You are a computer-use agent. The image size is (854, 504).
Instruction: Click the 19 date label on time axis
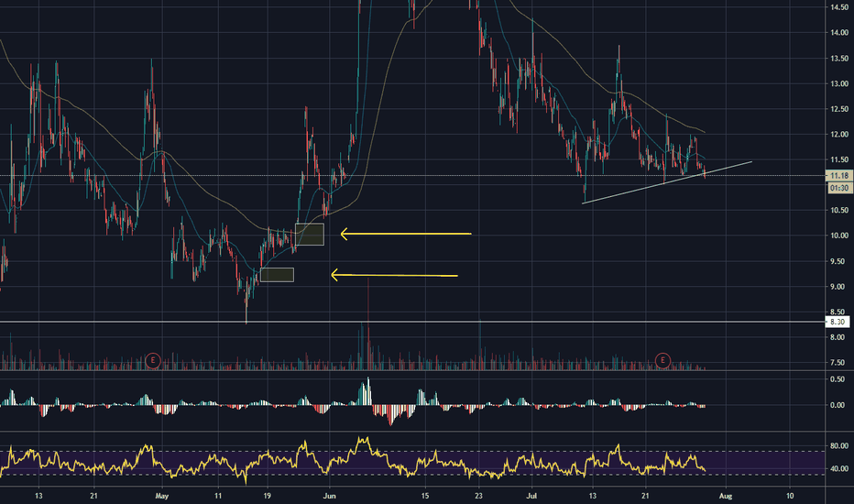click(267, 496)
